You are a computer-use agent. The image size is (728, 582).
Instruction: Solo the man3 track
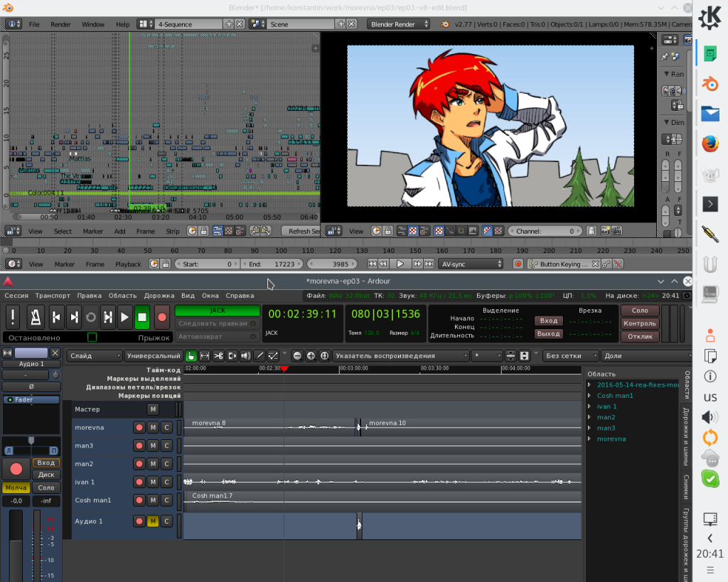click(166, 446)
